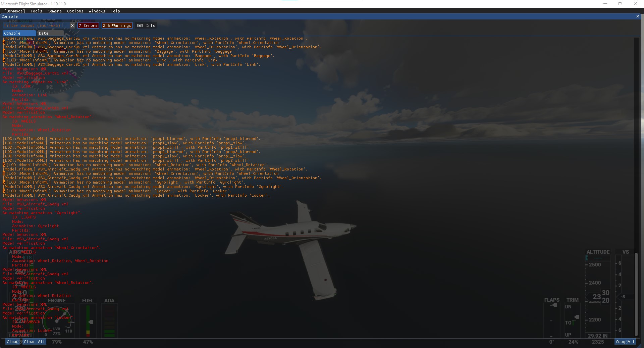Close the Console panel
Screen dimensions: 644x348
[638, 16]
